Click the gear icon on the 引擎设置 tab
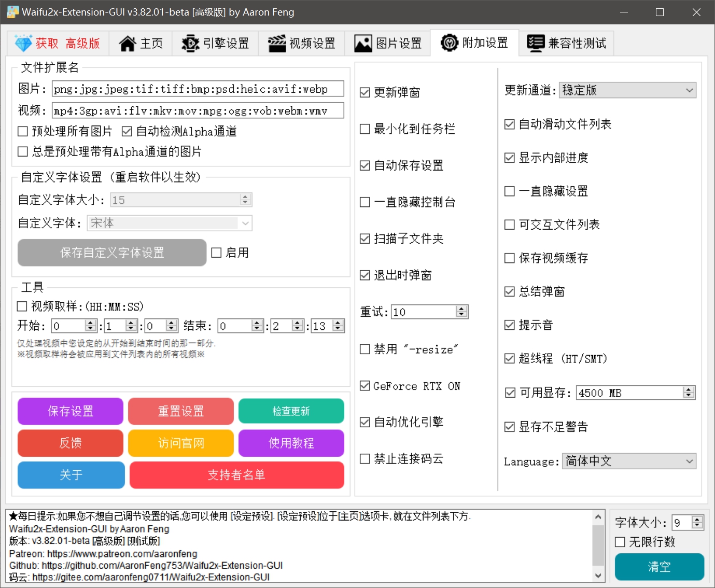The height and width of the screenshot is (588, 715). tap(190, 44)
